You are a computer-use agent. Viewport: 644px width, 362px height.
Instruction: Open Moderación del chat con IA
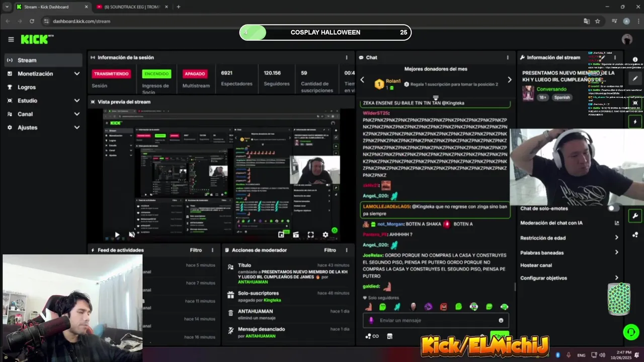(x=570, y=223)
